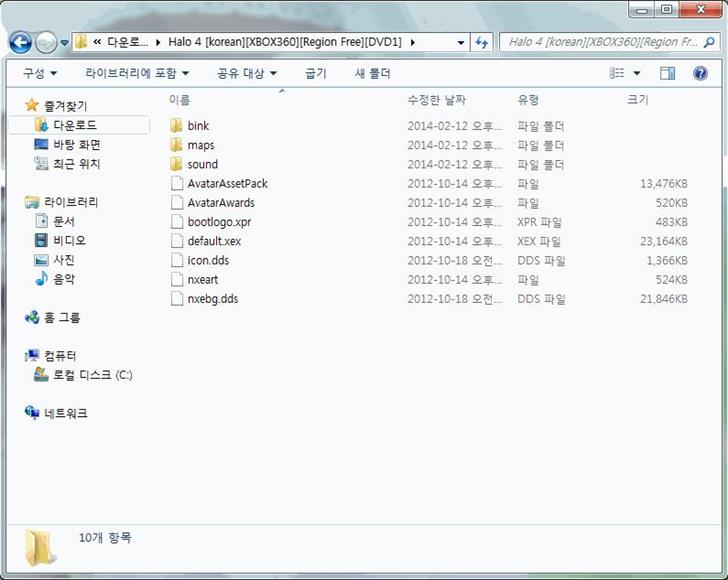The height and width of the screenshot is (580, 728).
Task: Open 사진 library in sidebar
Action: (x=64, y=260)
